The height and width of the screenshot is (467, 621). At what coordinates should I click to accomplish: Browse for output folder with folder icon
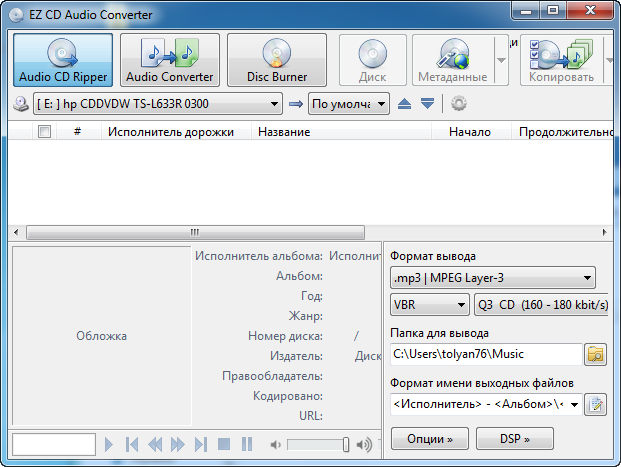[x=596, y=353]
